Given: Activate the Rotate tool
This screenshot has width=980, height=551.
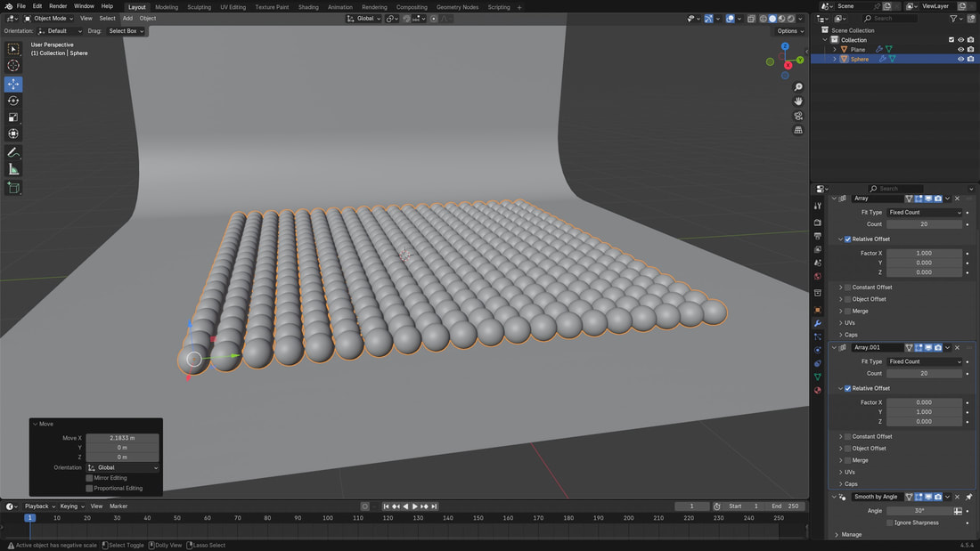Looking at the screenshot, I should (13, 101).
